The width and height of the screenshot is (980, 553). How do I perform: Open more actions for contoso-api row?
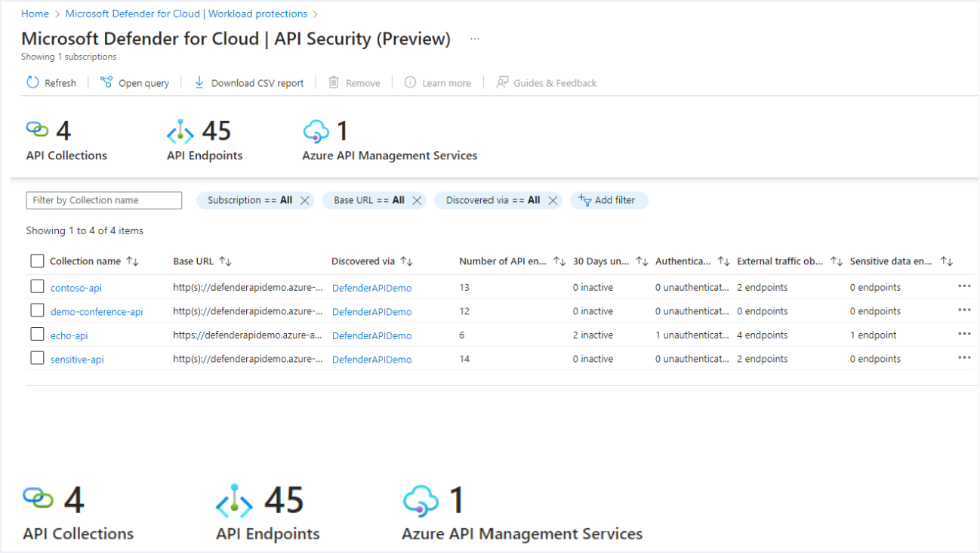tap(964, 286)
